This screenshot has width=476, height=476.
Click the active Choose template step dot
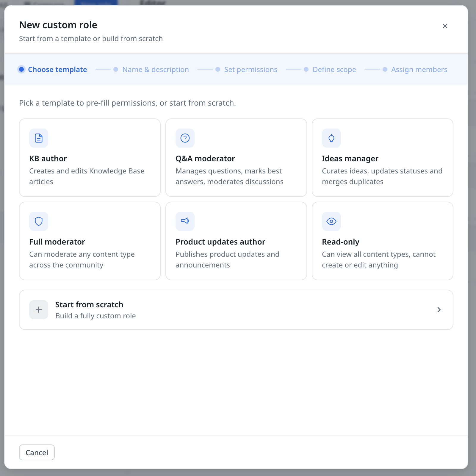(21, 69)
